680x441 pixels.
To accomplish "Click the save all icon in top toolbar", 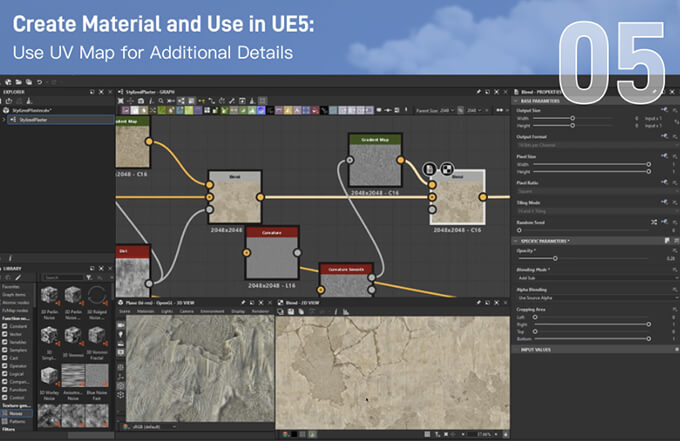I will pyautogui.click(x=29, y=82).
